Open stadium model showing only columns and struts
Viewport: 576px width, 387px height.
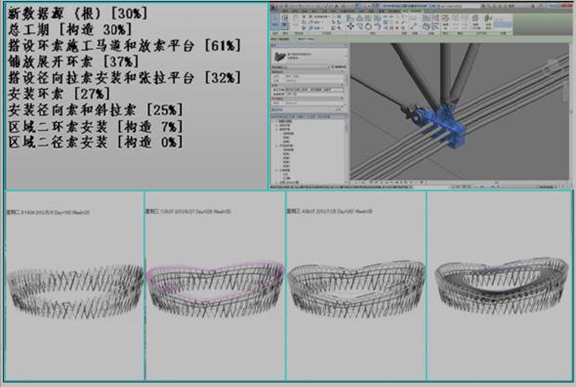point(75,292)
